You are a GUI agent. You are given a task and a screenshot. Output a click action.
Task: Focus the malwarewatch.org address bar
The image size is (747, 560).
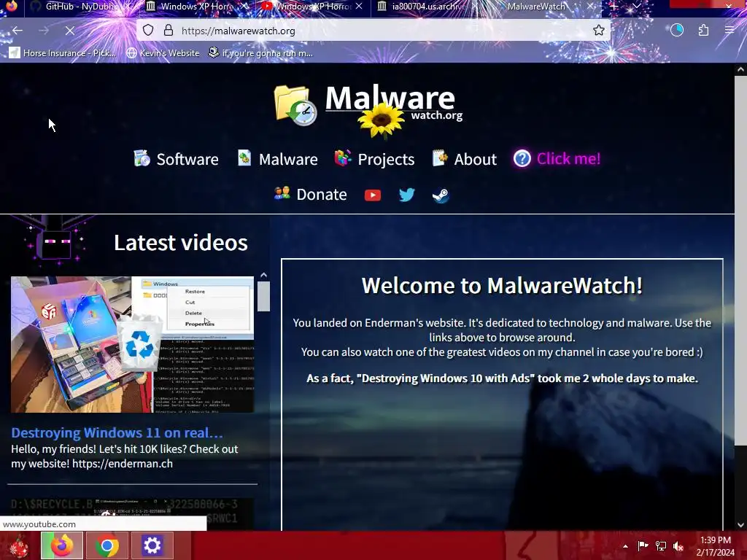[x=373, y=31]
